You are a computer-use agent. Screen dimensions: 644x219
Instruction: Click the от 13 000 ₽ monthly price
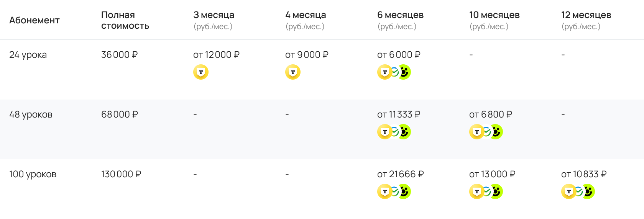click(x=492, y=174)
